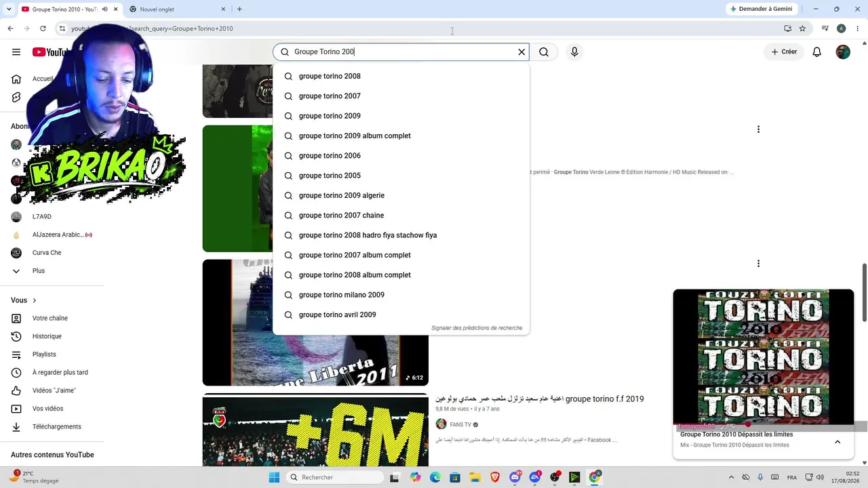Reload the page

pos(43,28)
